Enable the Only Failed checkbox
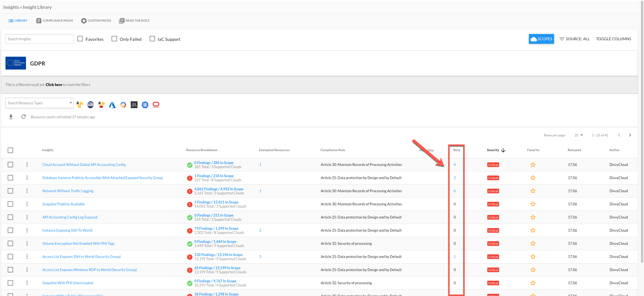Image resolution: width=644 pixels, height=296 pixels. click(114, 39)
